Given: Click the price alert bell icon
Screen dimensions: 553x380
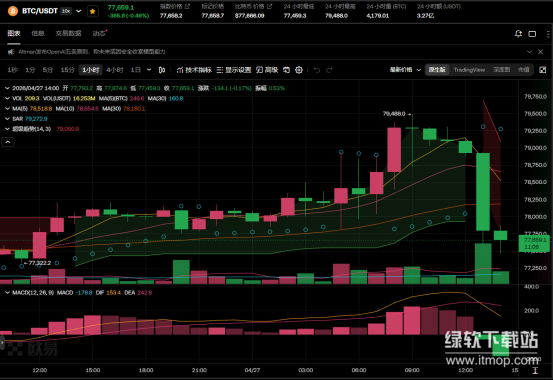Looking at the screenshot, I should click(518, 34).
